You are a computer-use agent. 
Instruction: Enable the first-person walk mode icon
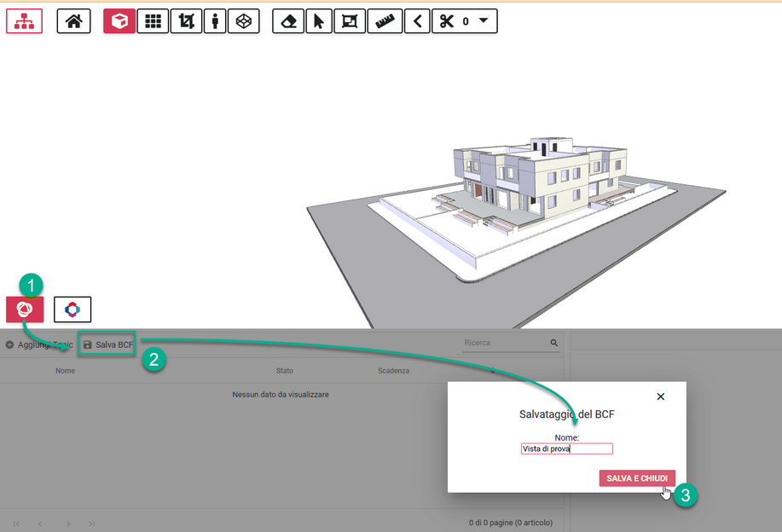click(215, 21)
